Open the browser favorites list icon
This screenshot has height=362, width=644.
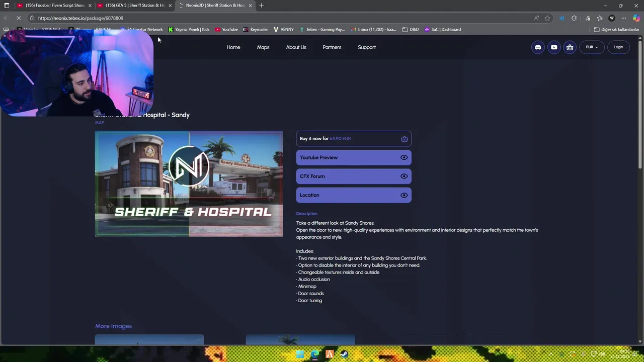point(599,18)
